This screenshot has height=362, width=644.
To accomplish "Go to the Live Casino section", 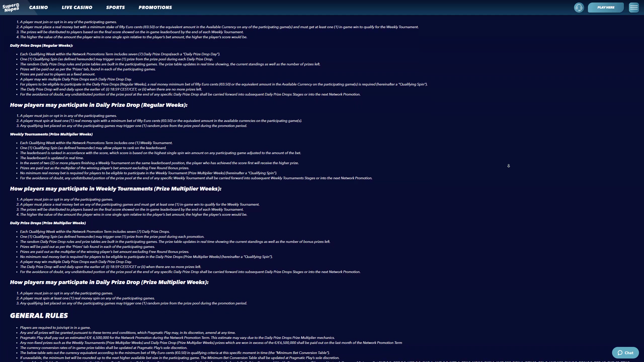I will click(x=77, y=8).
